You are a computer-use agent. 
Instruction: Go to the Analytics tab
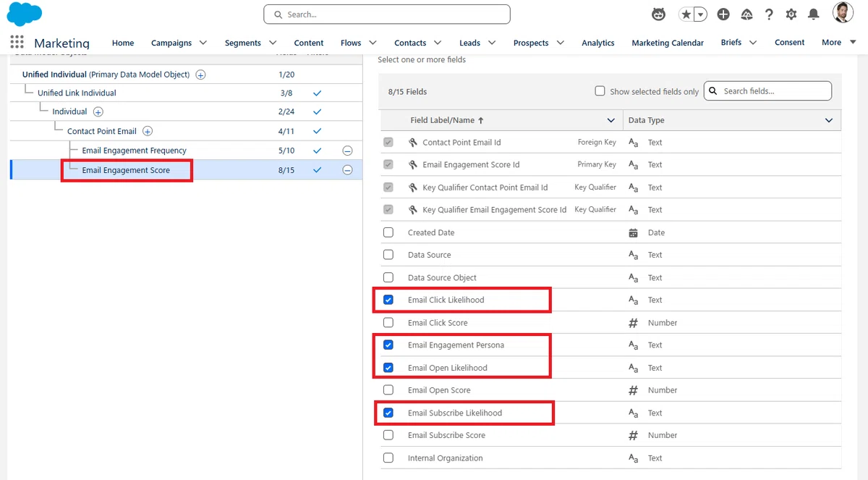598,43
